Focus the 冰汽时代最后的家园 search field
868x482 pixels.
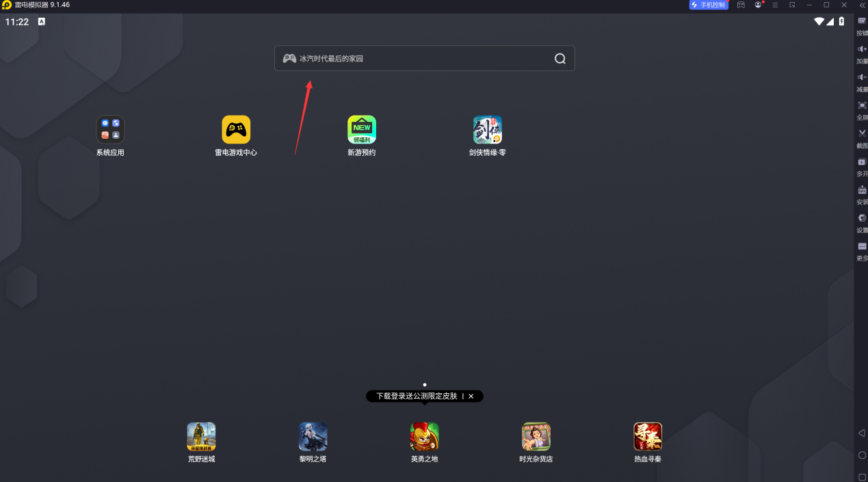tap(425, 58)
